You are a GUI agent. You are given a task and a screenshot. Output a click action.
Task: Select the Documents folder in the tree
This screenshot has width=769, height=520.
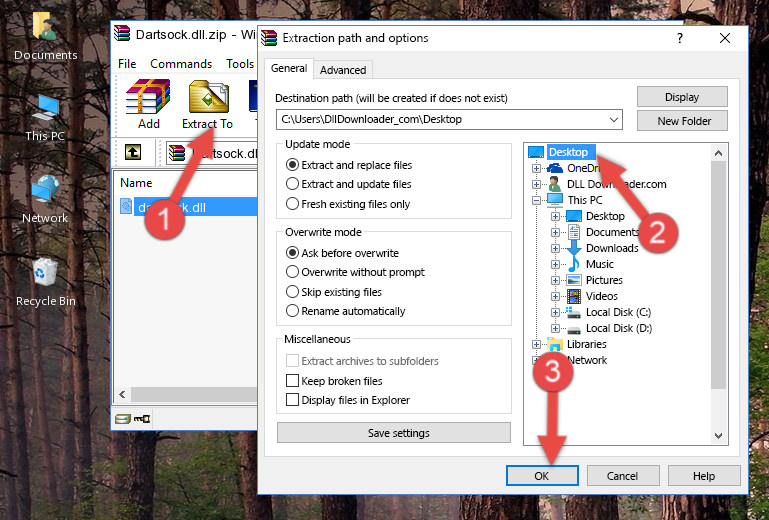click(x=613, y=232)
